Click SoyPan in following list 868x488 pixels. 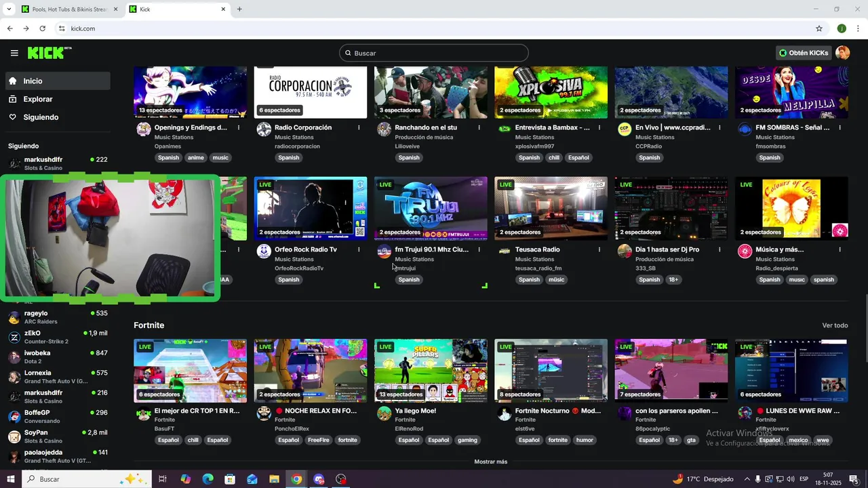pyautogui.click(x=58, y=436)
